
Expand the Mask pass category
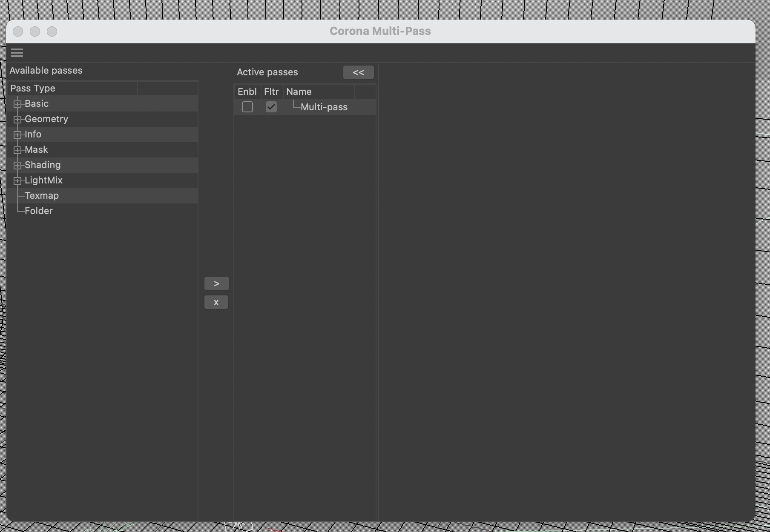point(17,150)
